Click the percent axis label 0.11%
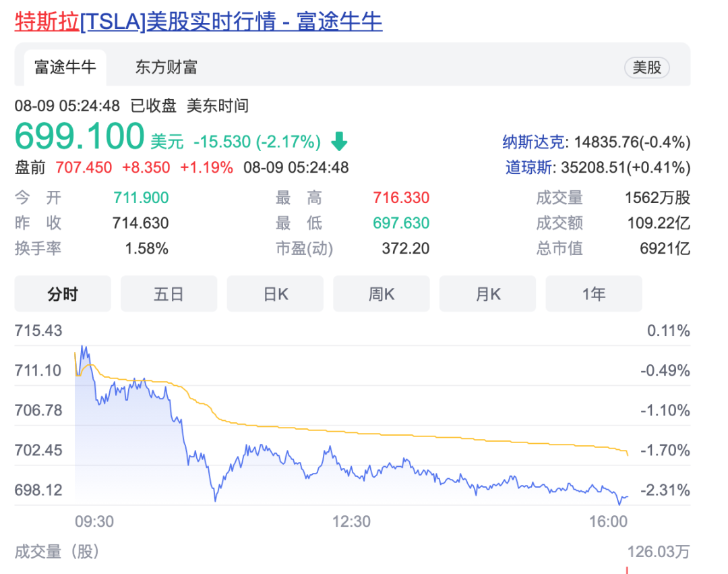Screen dimensions: 728x574 (669, 331)
